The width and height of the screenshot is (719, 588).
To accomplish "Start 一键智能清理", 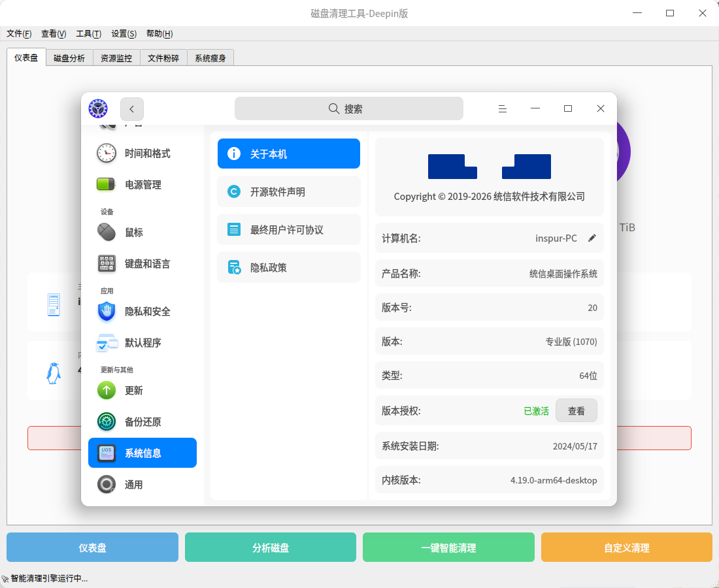I will pos(448,547).
